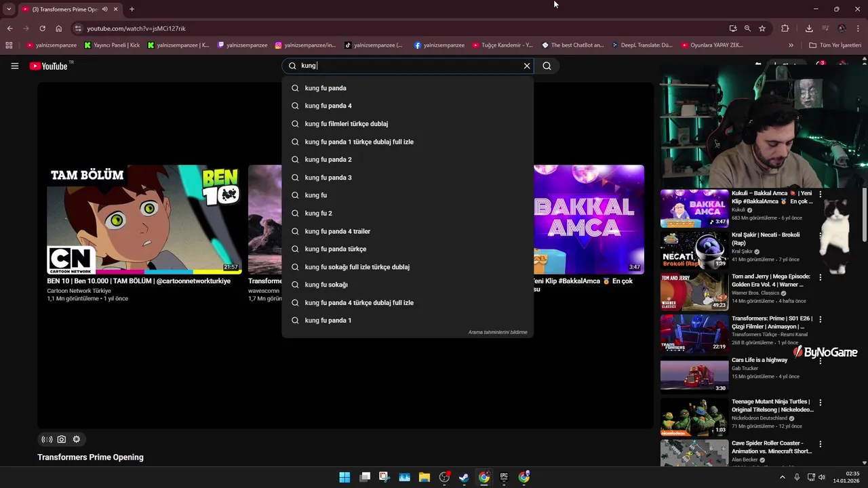Open the more options menu for Kukuli video
868x488 pixels.
pyautogui.click(x=820, y=194)
